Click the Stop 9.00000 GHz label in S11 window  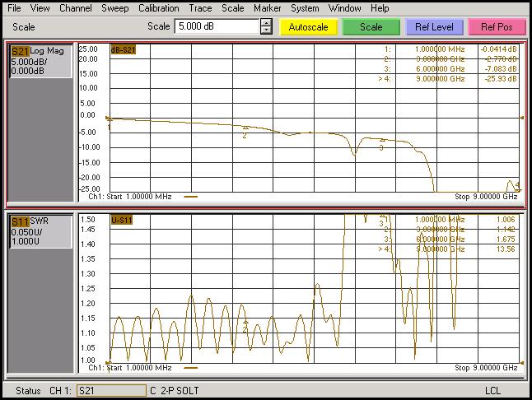click(486, 368)
